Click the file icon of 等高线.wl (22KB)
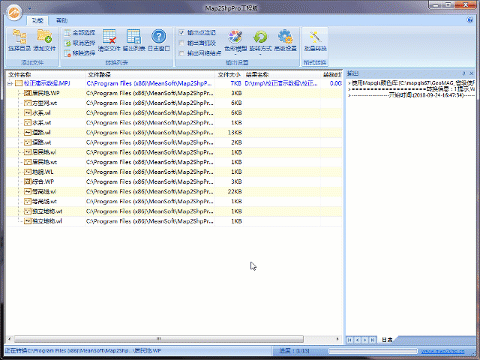Viewport: 480px width, 360px height. (28, 192)
